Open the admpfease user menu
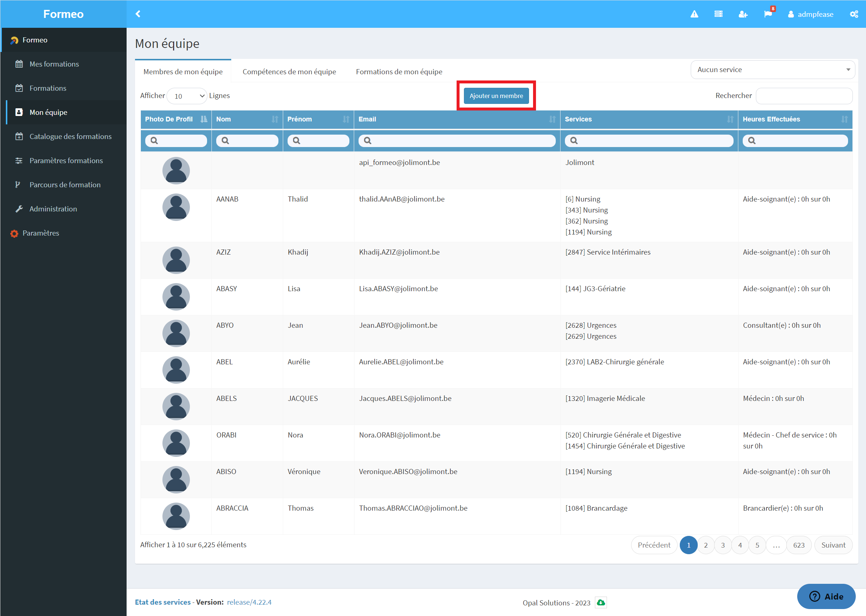 [810, 14]
